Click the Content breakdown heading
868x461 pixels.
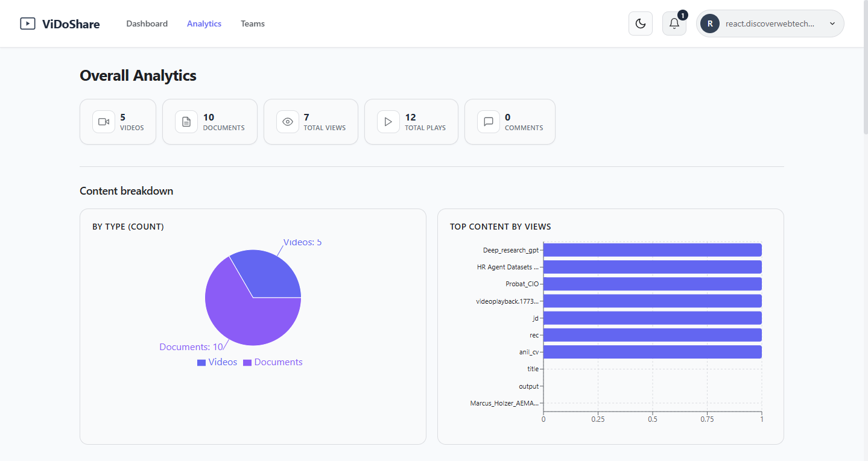127,191
